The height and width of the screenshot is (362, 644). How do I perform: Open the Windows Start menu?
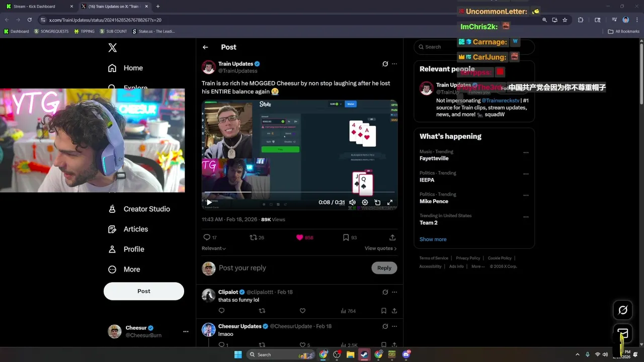(x=238, y=354)
